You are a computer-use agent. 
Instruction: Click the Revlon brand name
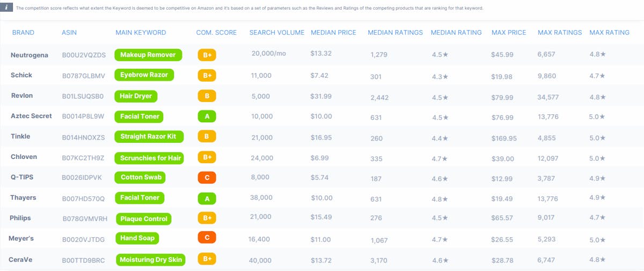click(22, 96)
